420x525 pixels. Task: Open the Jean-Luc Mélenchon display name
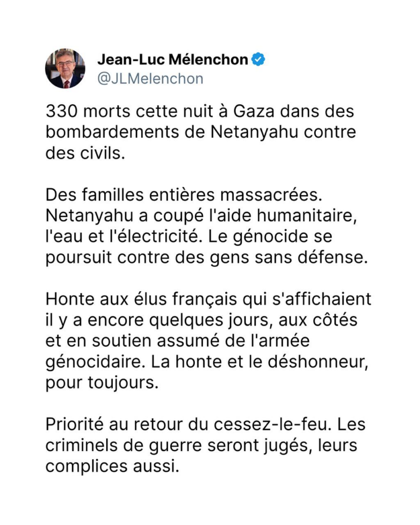pos(173,59)
